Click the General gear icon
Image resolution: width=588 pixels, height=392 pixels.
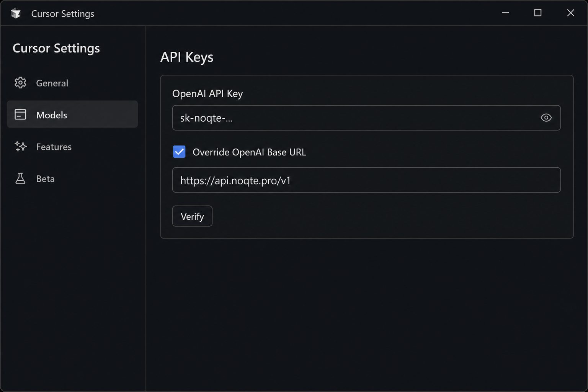click(20, 83)
